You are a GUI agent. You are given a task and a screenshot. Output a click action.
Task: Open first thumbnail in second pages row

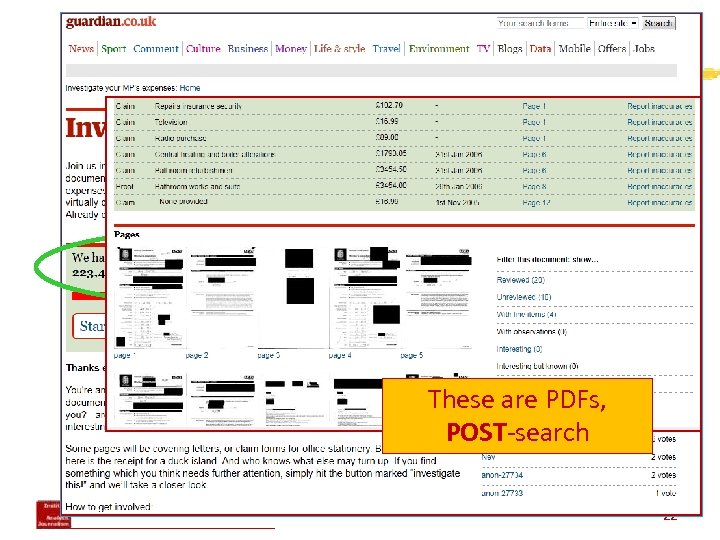click(x=150, y=400)
